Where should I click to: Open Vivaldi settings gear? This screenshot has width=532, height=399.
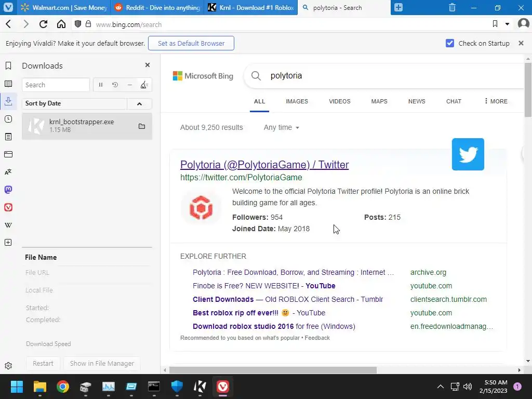click(x=8, y=366)
